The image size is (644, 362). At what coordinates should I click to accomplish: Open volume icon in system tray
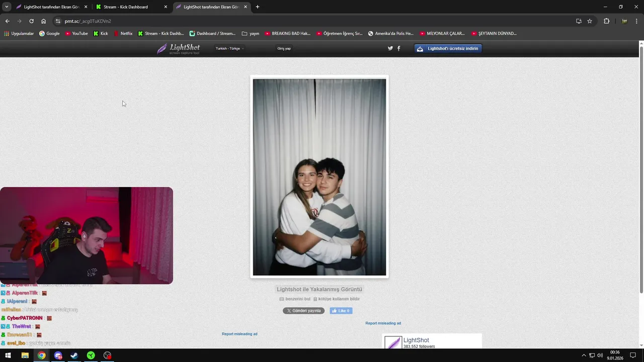[600, 355]
